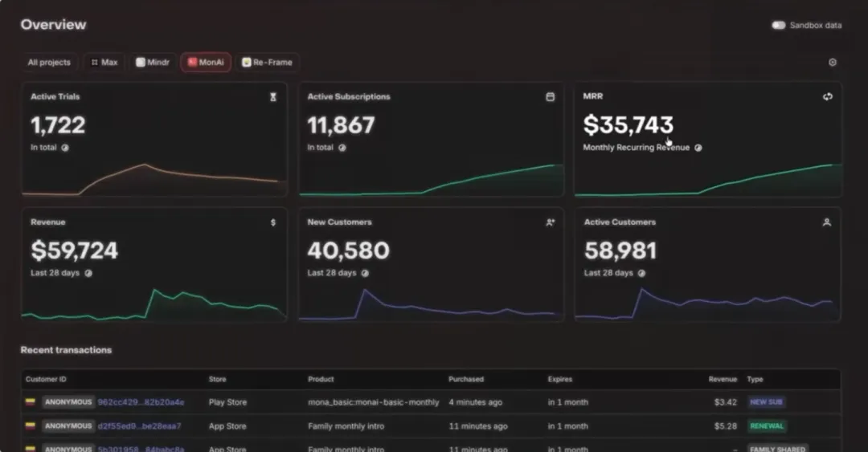Click the $3.42 revenue cell
This screenshot has width=868, height=452.
[725, 402]
